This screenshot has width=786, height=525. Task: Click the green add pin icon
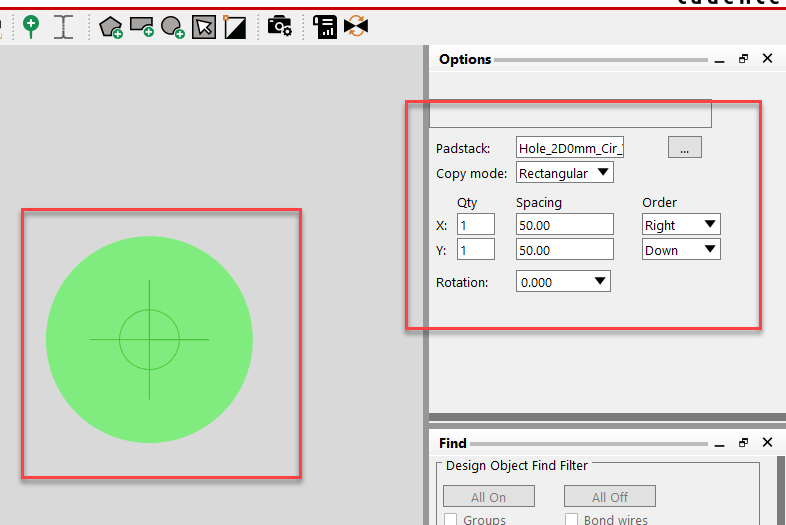pos(31,27)
